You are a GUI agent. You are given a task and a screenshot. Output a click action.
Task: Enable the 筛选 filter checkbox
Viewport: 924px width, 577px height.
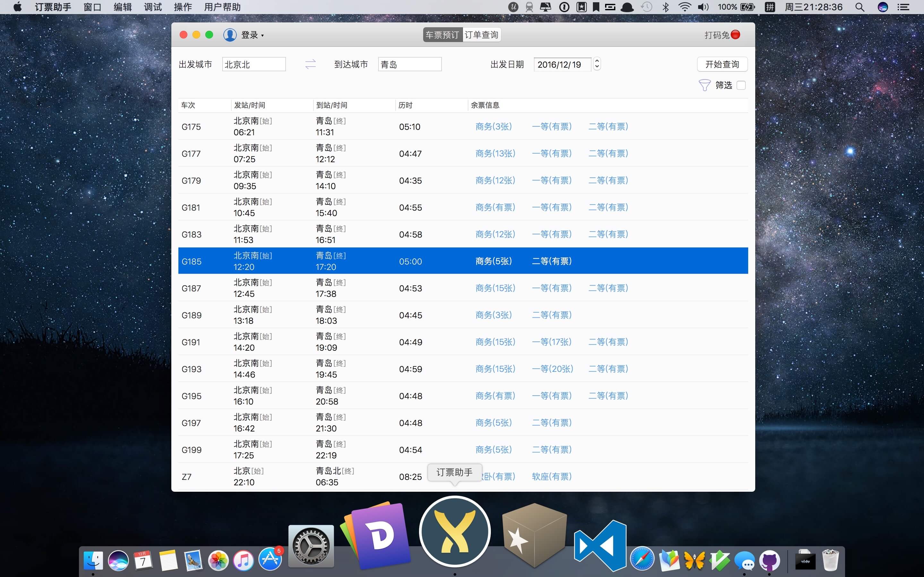pyautogui.click(x=741, y=85)
